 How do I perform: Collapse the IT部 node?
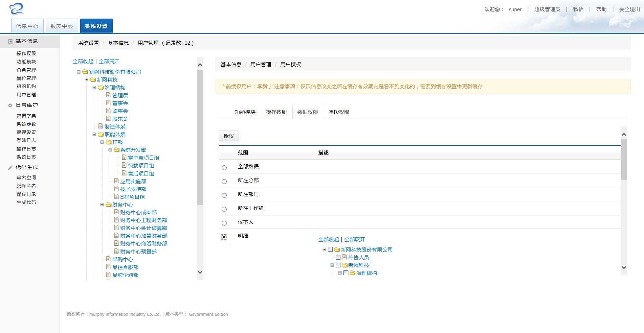click(102, 142)
